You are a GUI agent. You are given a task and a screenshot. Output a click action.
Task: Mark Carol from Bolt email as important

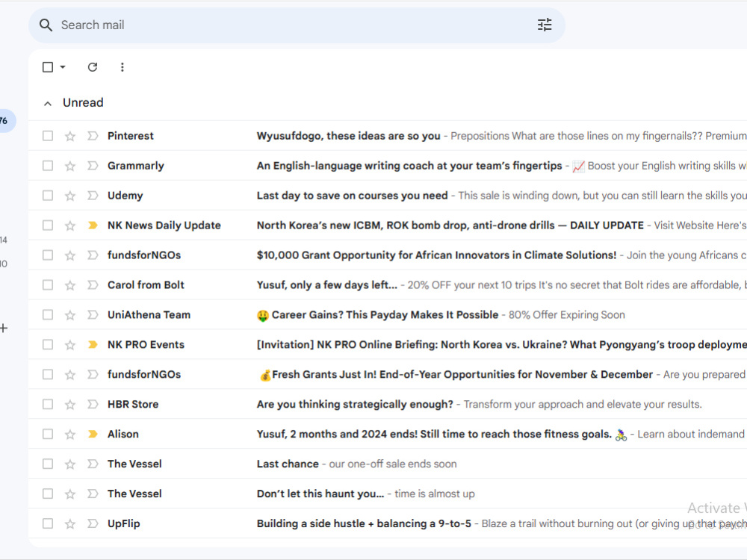(x=93, y=284)
